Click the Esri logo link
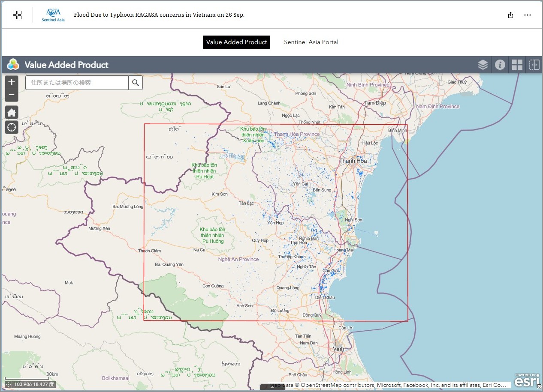The image size is (543, 392). (x=525, y=380)
